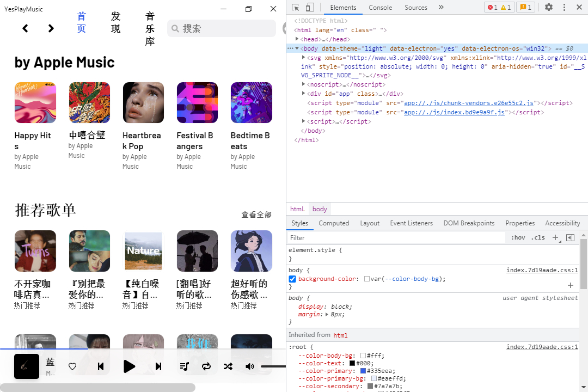Expand the noscript element node

tap(303, 84)
